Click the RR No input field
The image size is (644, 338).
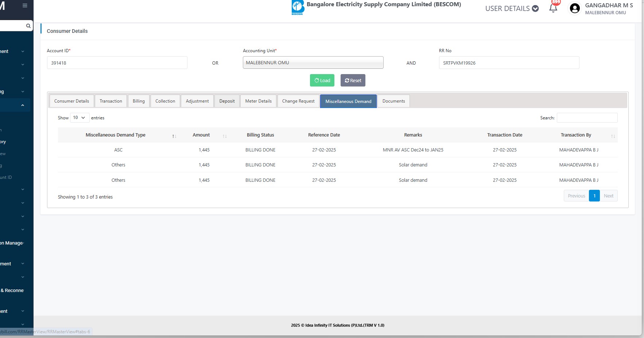pyautogui.click(x=509, y=63)
